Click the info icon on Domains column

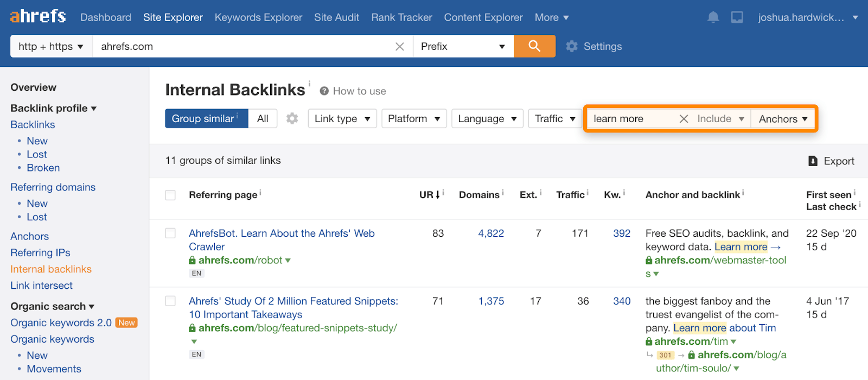tap(503, 192)
